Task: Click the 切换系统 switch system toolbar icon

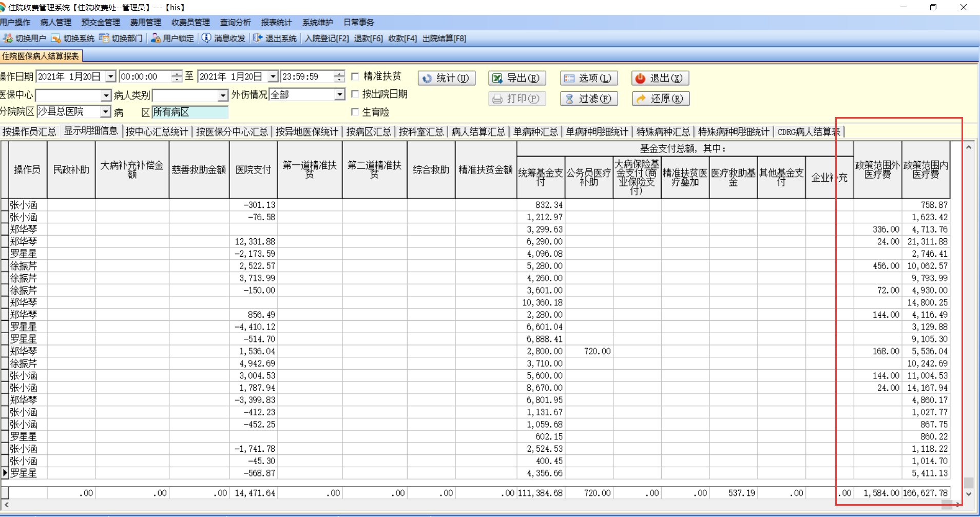Action: click(55, 39)
